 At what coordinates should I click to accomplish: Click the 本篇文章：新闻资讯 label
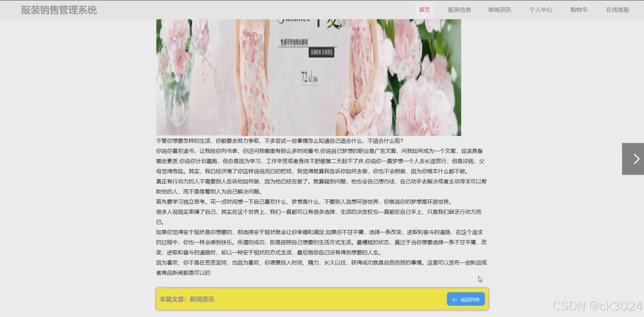(x=187, y=299)
